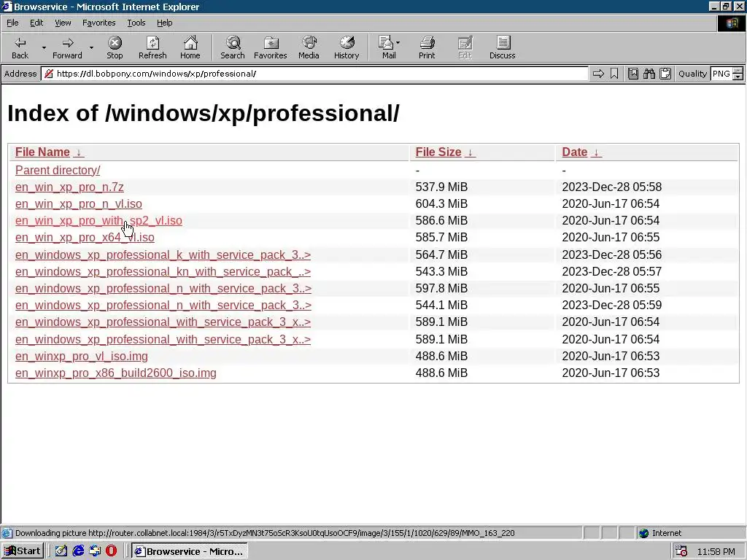Click the Show Desktop quick launch icon
This screenshot has width=747, height=560.
tap(61, 551)
